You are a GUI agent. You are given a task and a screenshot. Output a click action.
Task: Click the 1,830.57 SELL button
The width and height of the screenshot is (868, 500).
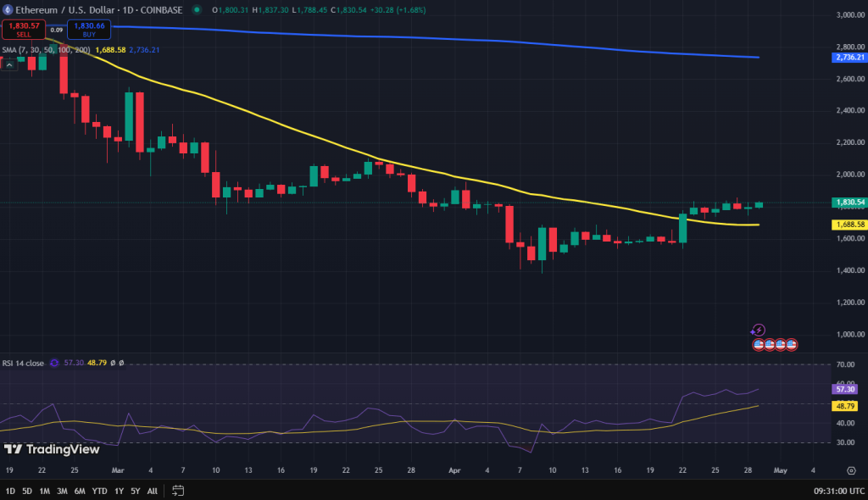tap(24, 30)
